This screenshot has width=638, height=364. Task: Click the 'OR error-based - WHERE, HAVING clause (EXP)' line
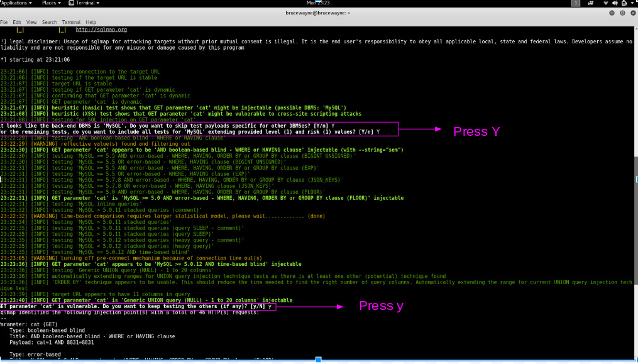(125, 174)
